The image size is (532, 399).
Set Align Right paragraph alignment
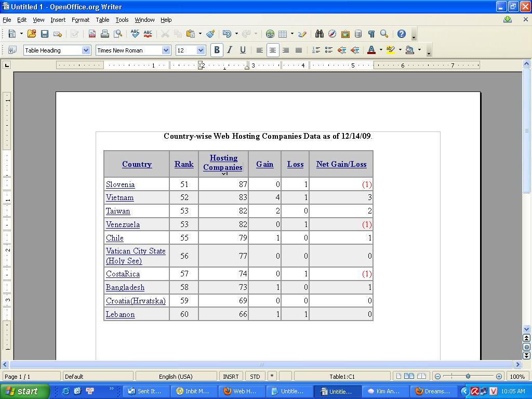[286, 50]
